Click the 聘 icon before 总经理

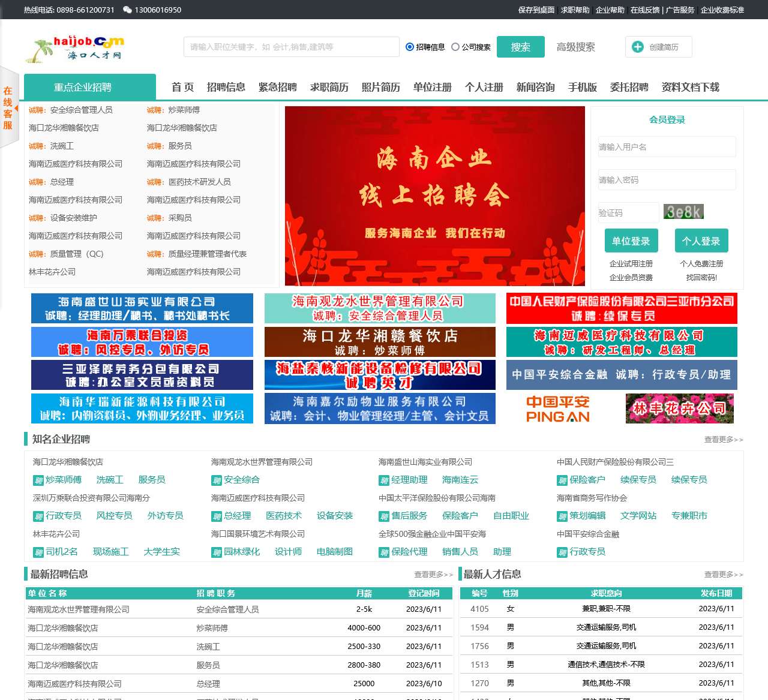coord(217,516)
